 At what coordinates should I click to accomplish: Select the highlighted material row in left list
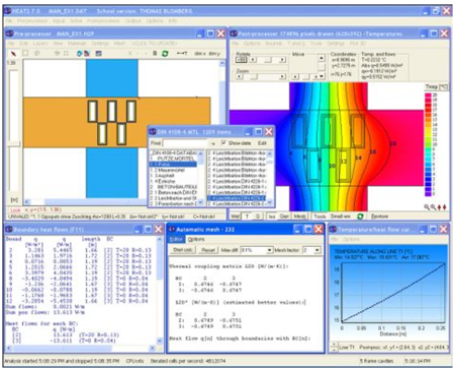(x=173, y=164)
